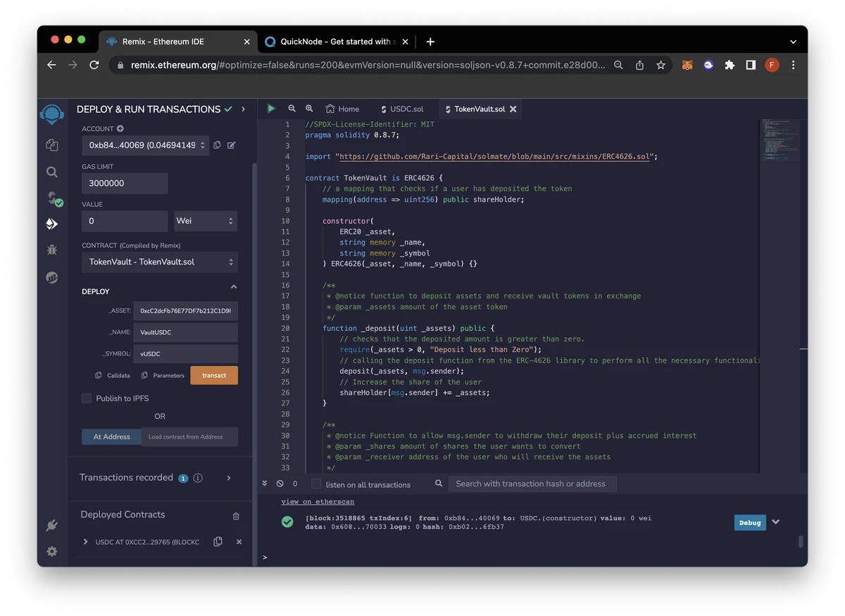Viewport: 845px width, 616px height.
Task: Open the Search in files sidebar icon
Action: point(51,172)
